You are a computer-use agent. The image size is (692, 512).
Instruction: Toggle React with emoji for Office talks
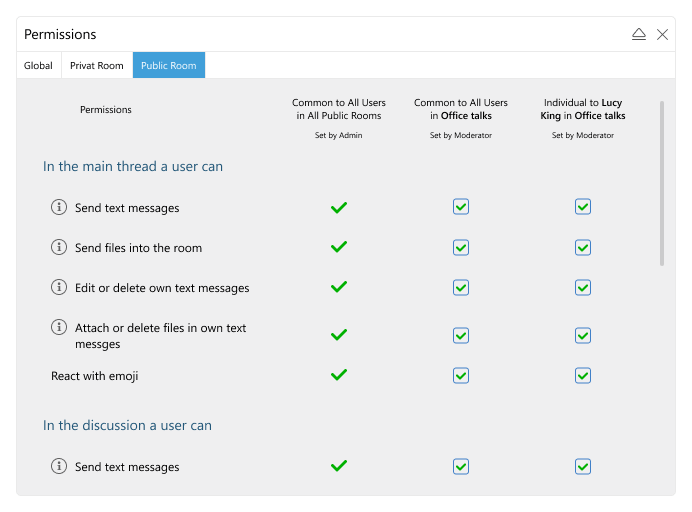[x=461, y=376]
